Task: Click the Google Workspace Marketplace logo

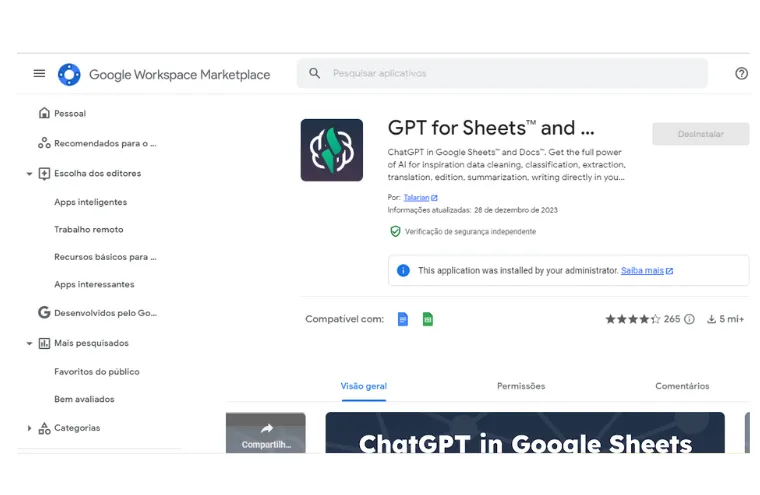Action: tap(69, 74)
